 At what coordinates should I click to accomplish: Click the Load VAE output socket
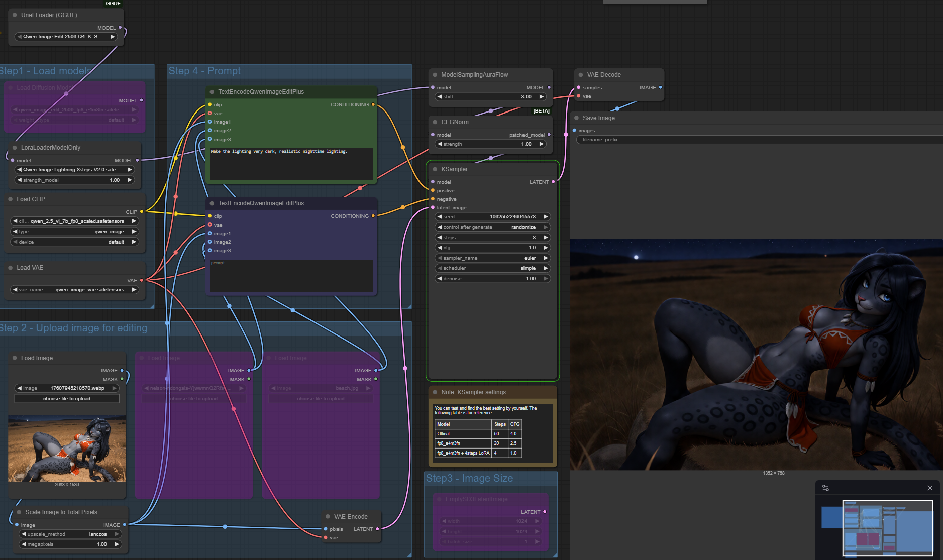[x=142, y=280]
